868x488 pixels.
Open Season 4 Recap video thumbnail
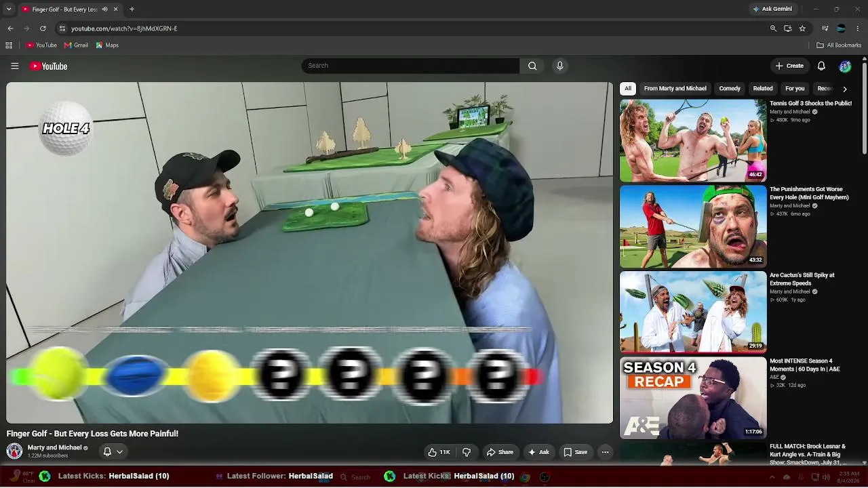[x=693, y=398]
